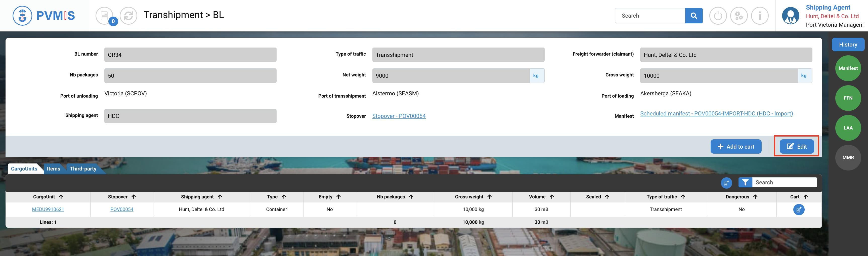Click the filter funnel icon
This screenshot has height=256, width=868.
pos(745,182)
